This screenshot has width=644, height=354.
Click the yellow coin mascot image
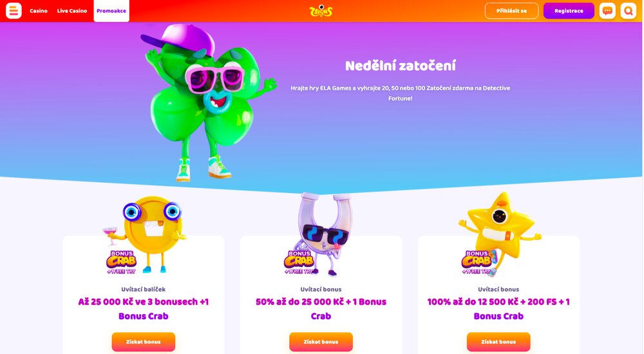[x=147, y=234]
